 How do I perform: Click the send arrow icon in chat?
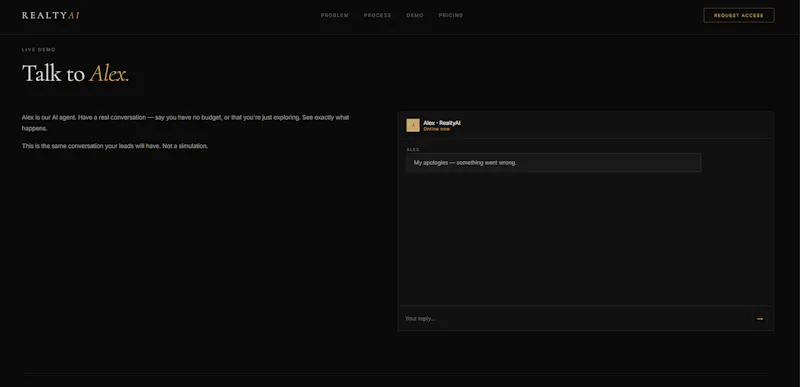click(x=760, y=319)
